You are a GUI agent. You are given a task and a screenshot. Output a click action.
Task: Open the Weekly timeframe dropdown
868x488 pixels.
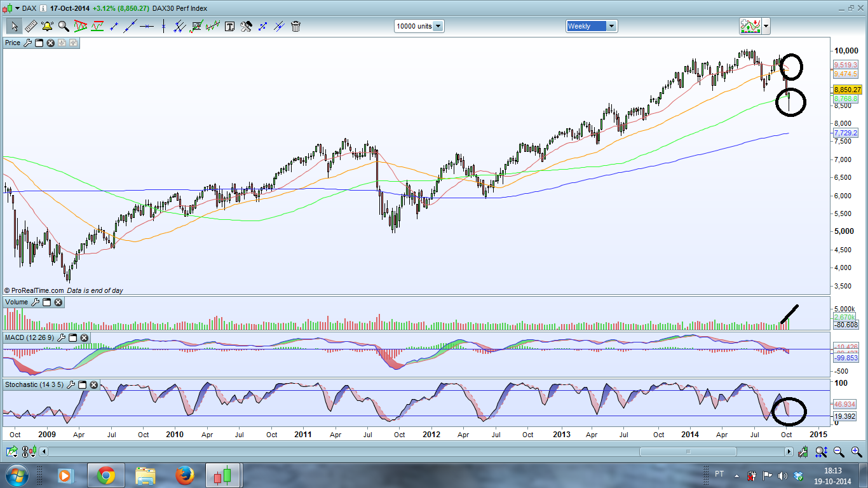coord(592,26)
